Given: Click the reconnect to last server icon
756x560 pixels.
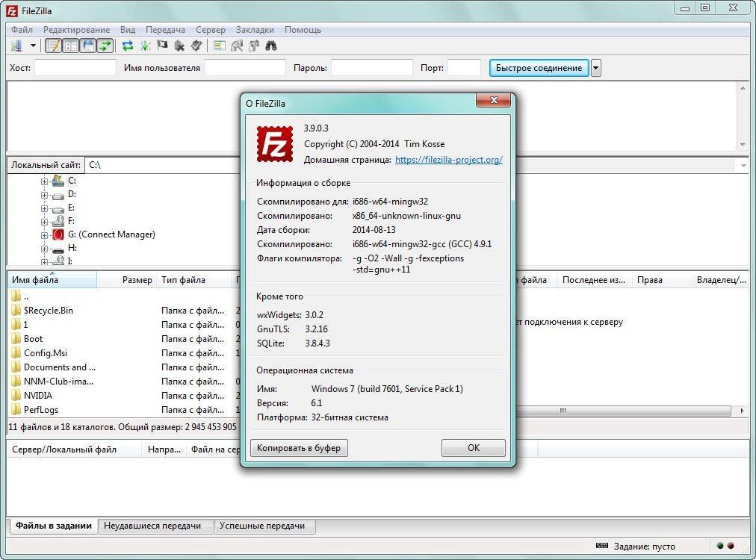Looking at the screenshot, I should click(x=196, y=46).
